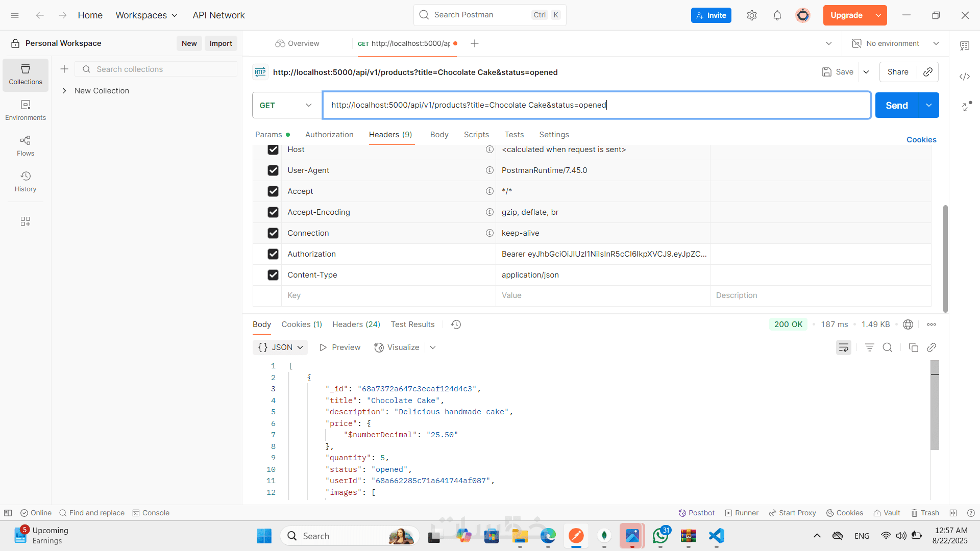Open Postbot in the status bar
The image size is (980, 551).
tap(696, 513)
